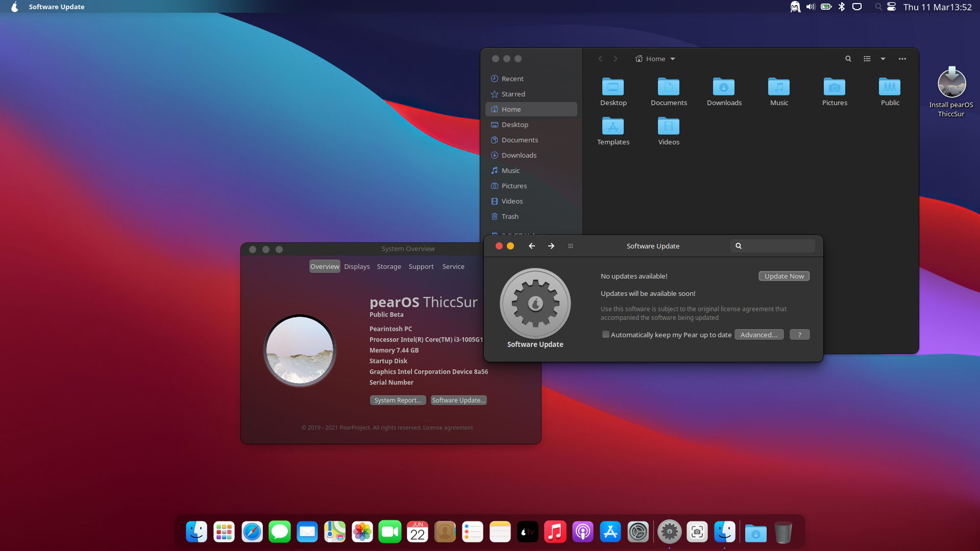
Task: Expand Home path dropdown in file manager
Action: point(655,59)
